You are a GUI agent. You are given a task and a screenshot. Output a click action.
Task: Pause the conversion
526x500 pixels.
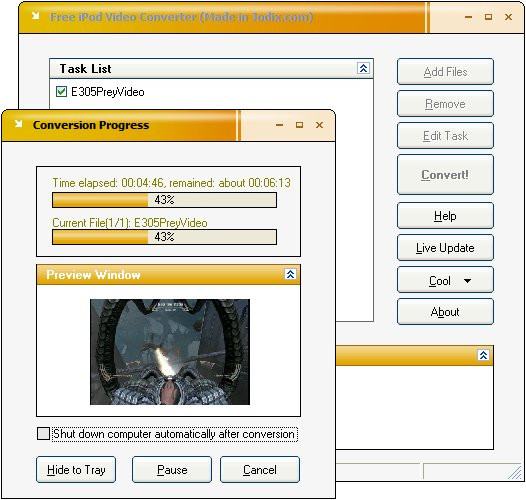coord(172,469)
